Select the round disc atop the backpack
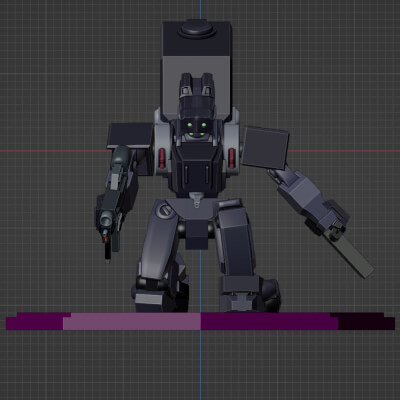Image resolution: width=400 pixels, height=400 pixels. click(x=197, y=29)
